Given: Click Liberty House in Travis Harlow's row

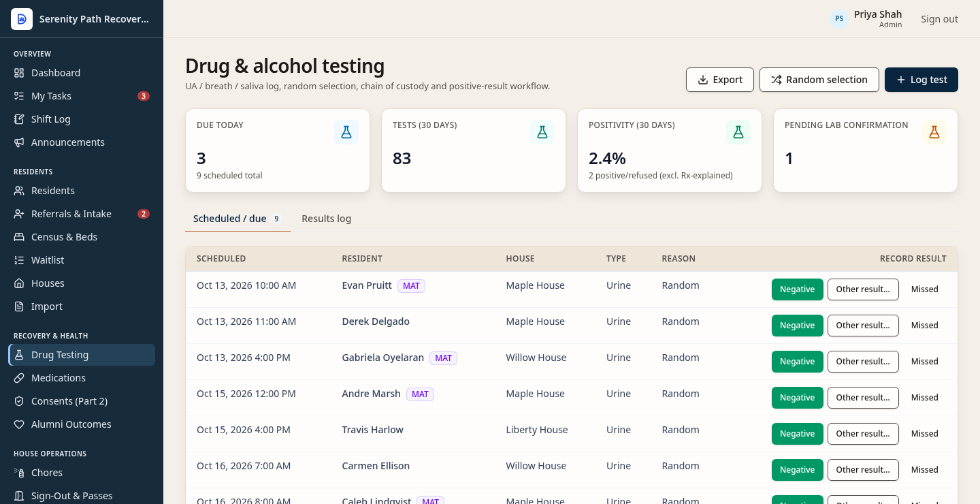Looking at the screenshot, I should 537,430.
